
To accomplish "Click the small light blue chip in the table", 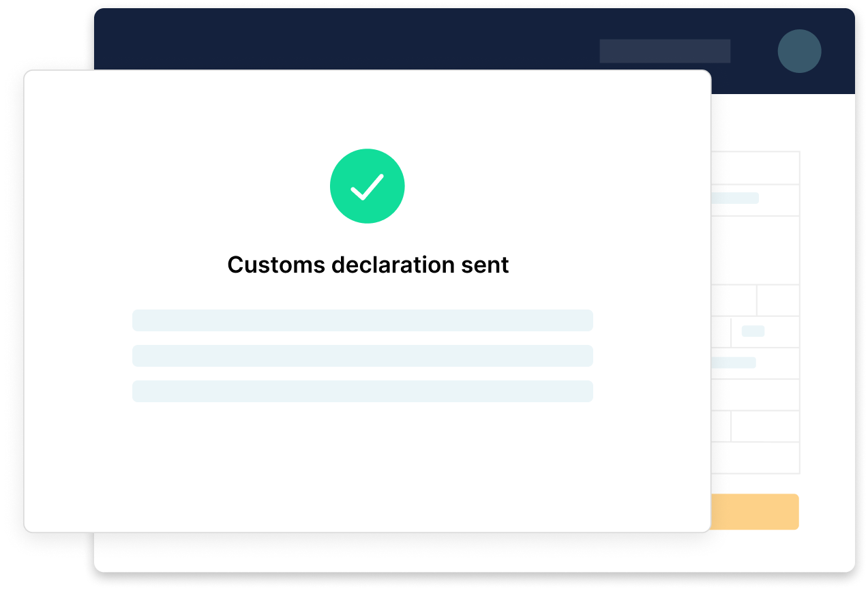I will coord(753,331).
